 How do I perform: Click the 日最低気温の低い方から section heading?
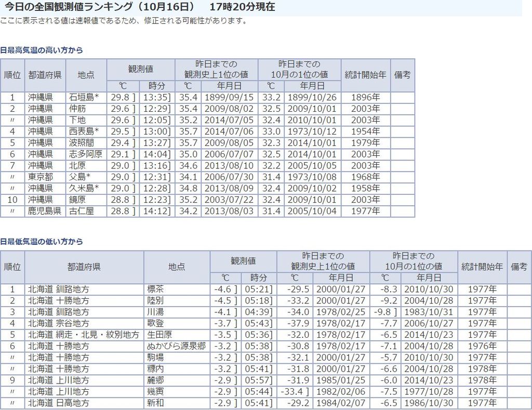[42, 242]
